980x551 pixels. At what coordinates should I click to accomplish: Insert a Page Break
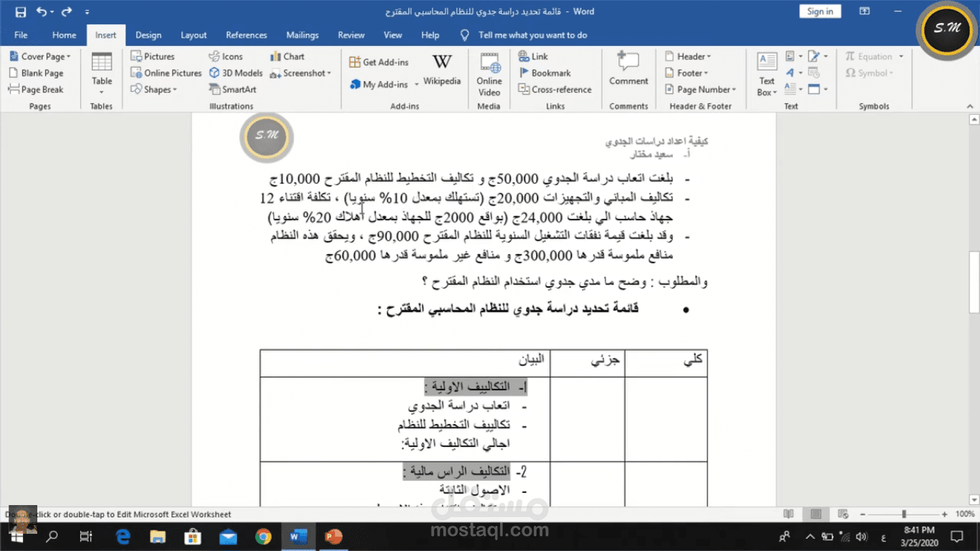coord(36,90)
